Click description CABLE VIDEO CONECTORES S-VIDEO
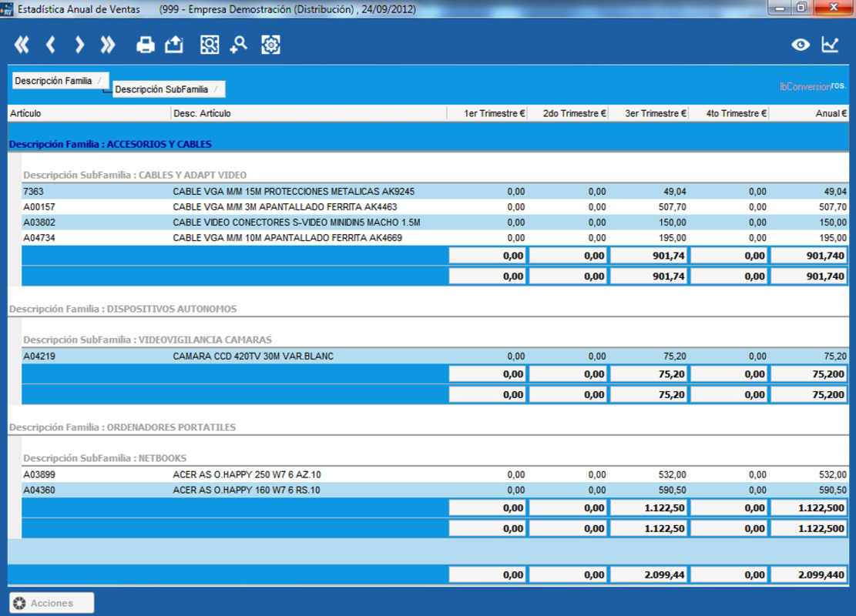This screenshot has height=616, width=856. pyautogui.click(x=297, y=222)
